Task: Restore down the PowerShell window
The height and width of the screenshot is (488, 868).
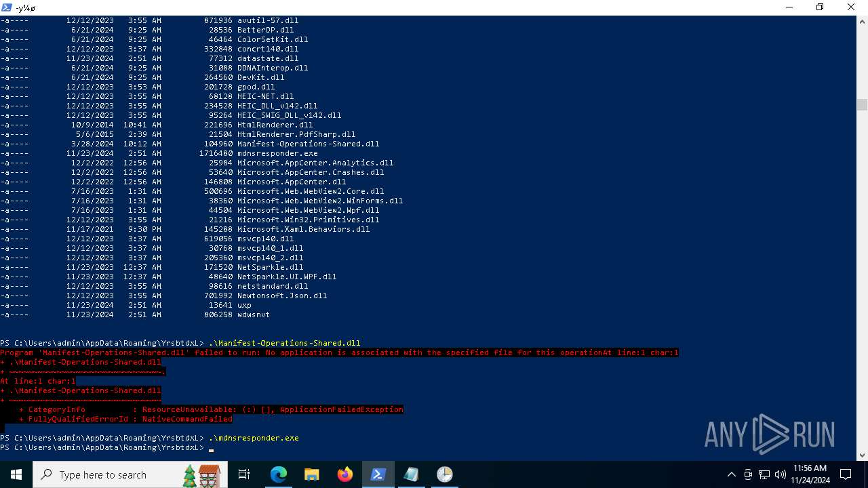Action: point(820,7)
